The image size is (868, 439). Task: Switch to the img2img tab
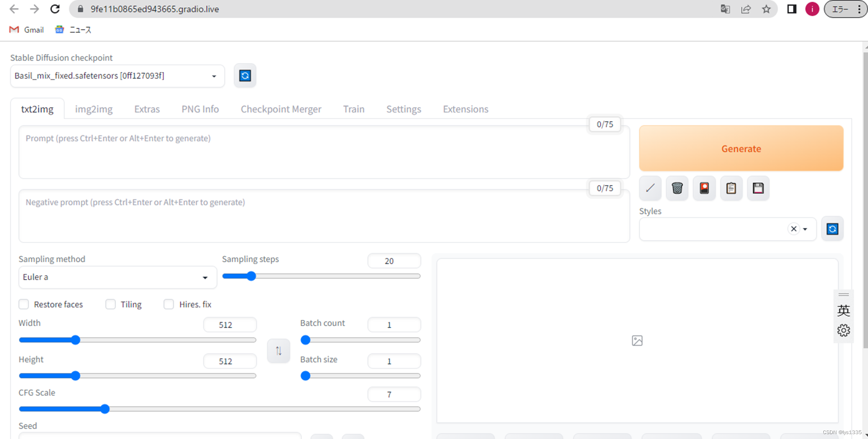[x=94, y=109]
